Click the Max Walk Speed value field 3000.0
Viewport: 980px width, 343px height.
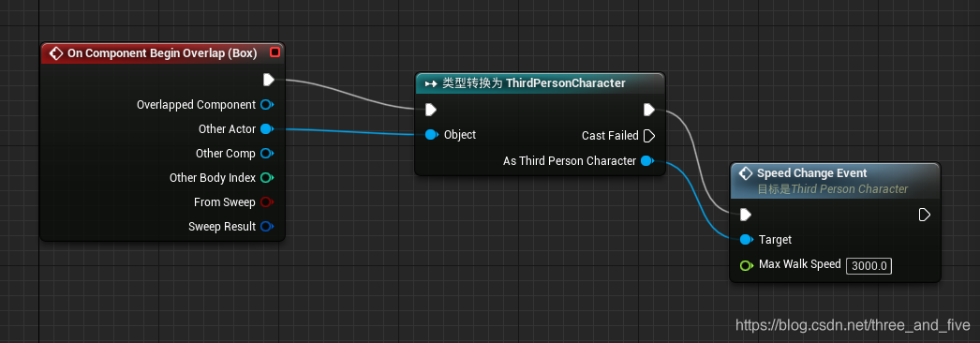[869, 265]
